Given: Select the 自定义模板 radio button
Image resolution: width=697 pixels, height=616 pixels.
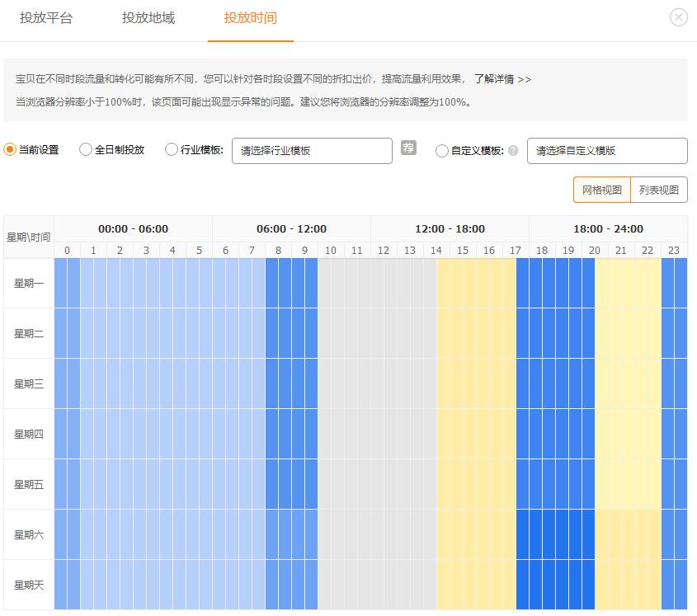Looking at the screenshot, I should click(x=442, y=151).
